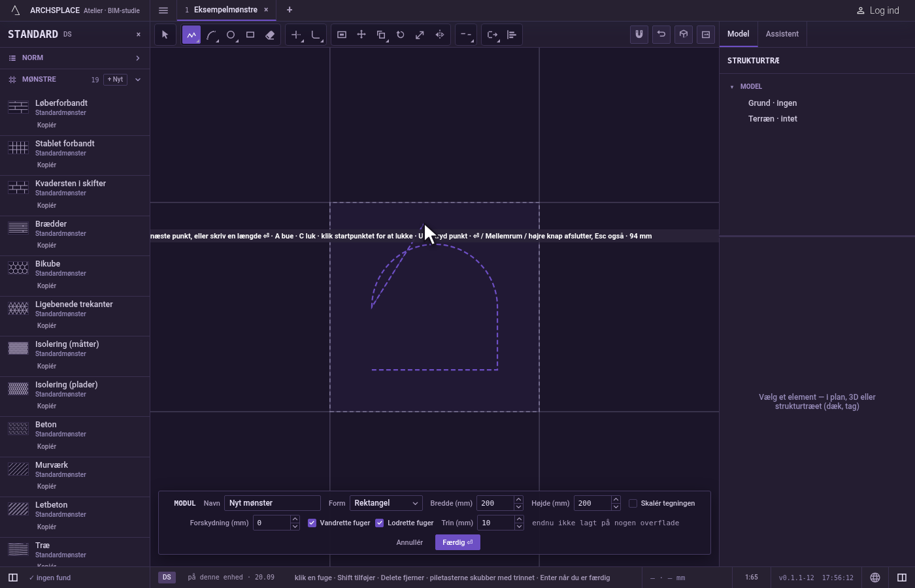Image resolution: width=915 pixels, height=588 pixels.
Task: Click Log ind
Action: point(878,10)
